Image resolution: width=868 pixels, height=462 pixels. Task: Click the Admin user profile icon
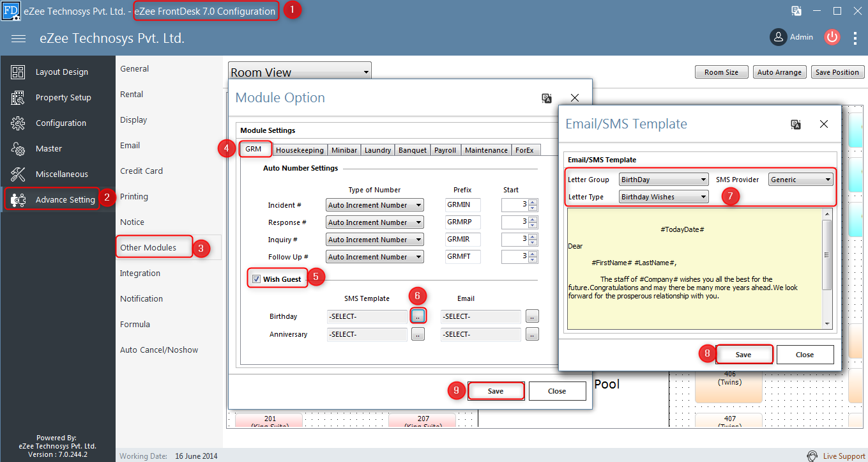click(778, 37)
